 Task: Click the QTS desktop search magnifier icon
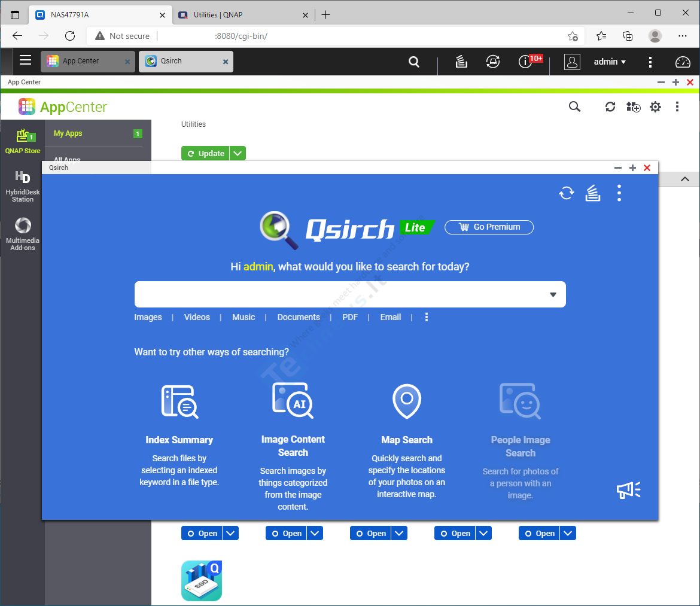tap(414, 62)
